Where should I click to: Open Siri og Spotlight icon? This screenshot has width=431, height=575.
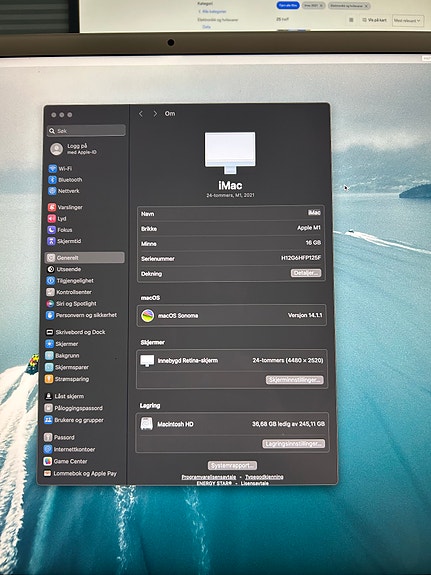(x=50, y=304)
